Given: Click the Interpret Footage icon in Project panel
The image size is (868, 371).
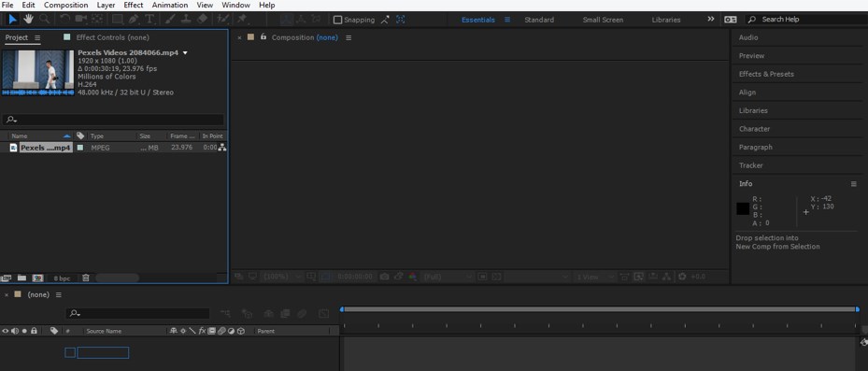Looking at the screenshot, I should [x=7, y=278].
